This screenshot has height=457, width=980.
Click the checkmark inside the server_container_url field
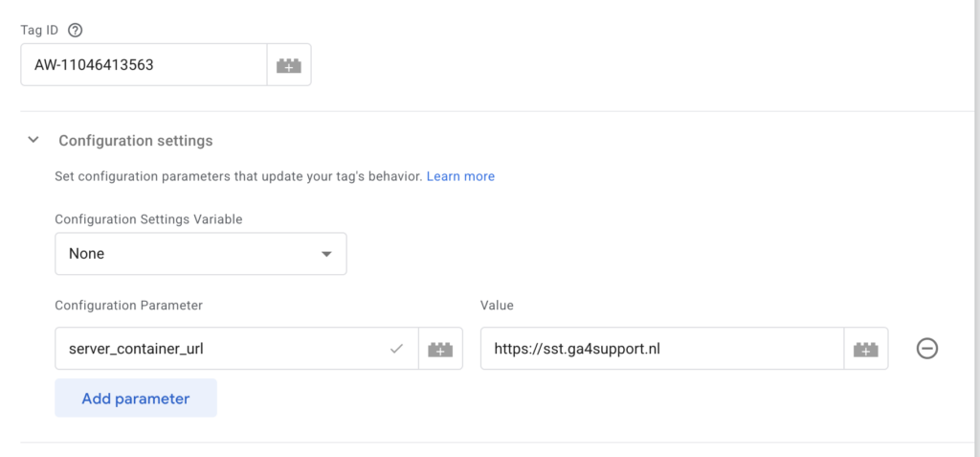point(396,350)
